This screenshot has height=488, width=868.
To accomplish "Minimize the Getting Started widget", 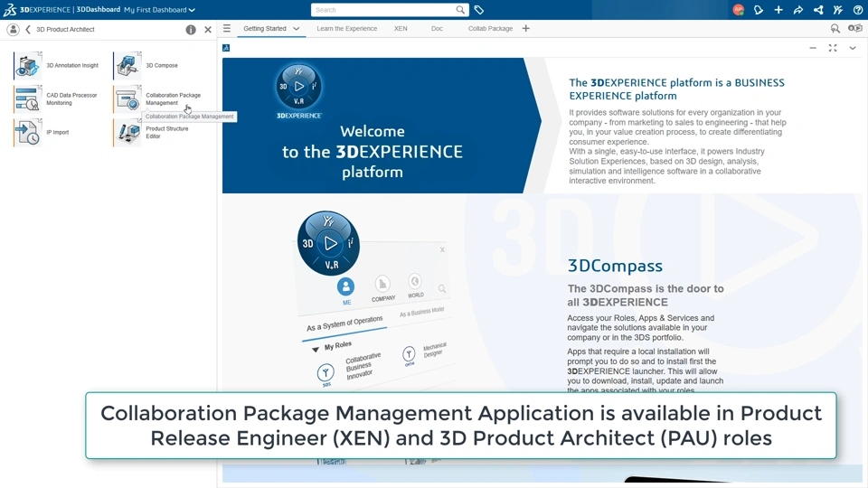I will 813,48.
